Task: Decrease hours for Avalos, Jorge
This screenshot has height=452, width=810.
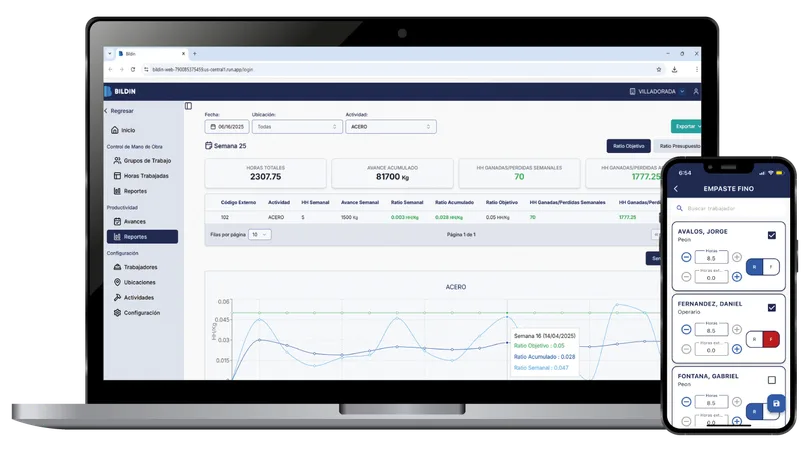Action: tap(686, 257)
